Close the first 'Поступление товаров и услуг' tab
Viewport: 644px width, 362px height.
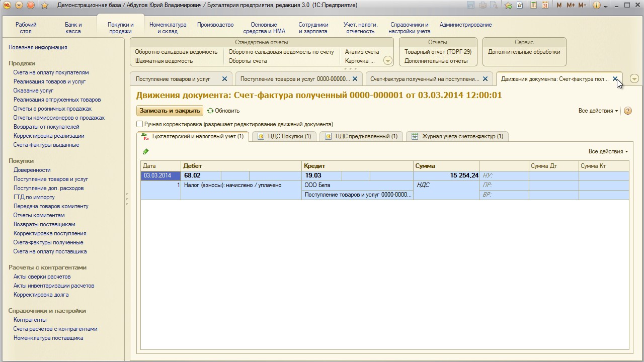click(x=224, y=79)
